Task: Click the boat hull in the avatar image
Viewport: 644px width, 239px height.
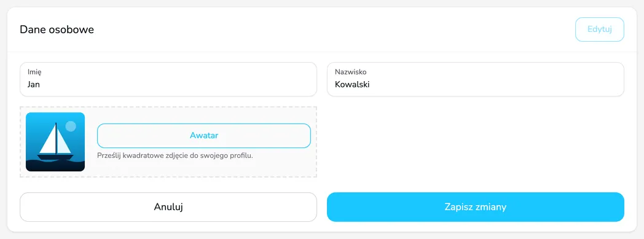Action: pyautogui.click(x=55, y=157)
